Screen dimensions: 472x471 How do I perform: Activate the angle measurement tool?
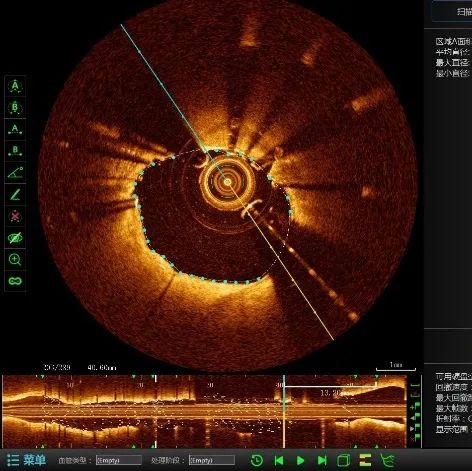tap(15, 172)
